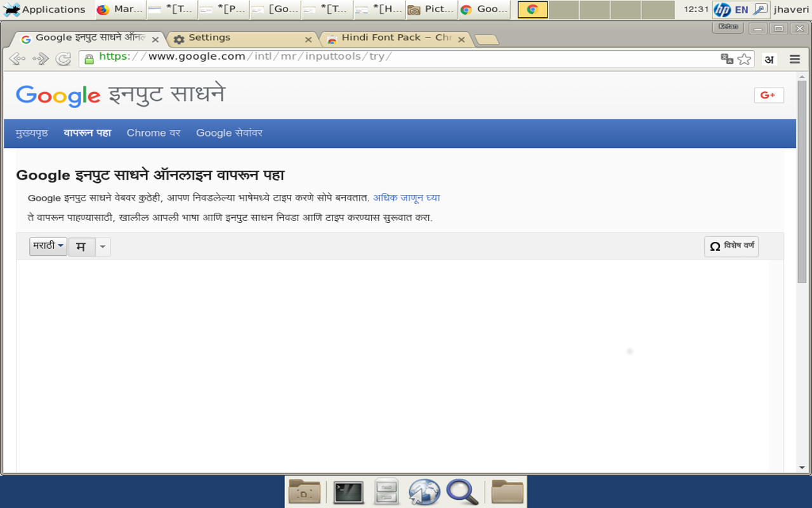Click the green padlock security icon
The height and width of the screenshot is (508, 812).
pos(89,58)
